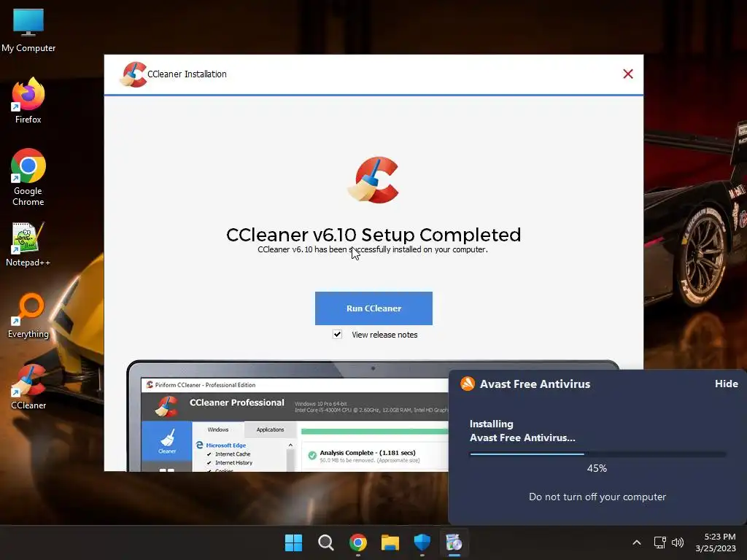Click the 'successfully installed on your computer' message
Viewport: 747px width, 560px height.
click(x=373, y=249)
